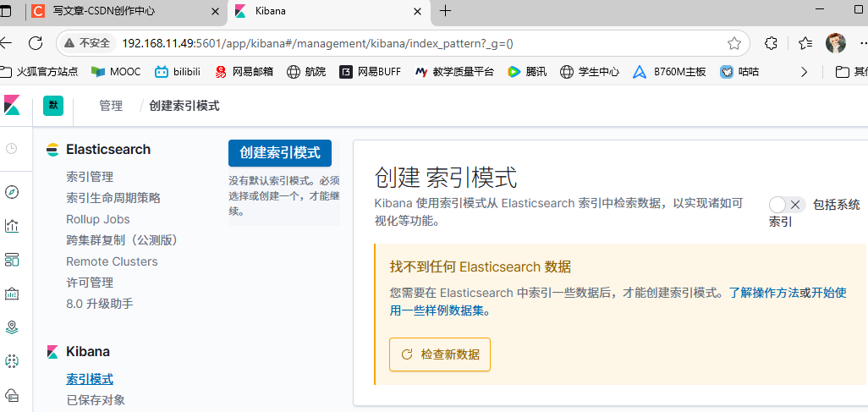Go back with browser back arrow
The image size is (868, 412).
6,42
